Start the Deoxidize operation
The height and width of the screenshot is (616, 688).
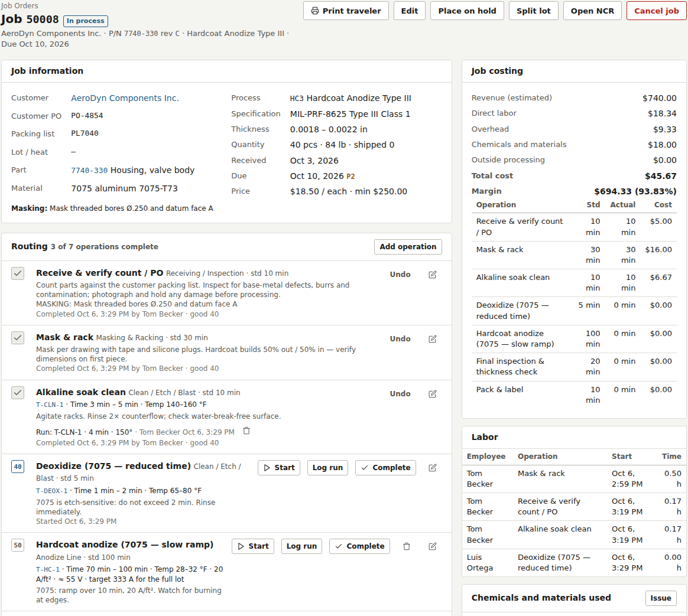[279, 468]
